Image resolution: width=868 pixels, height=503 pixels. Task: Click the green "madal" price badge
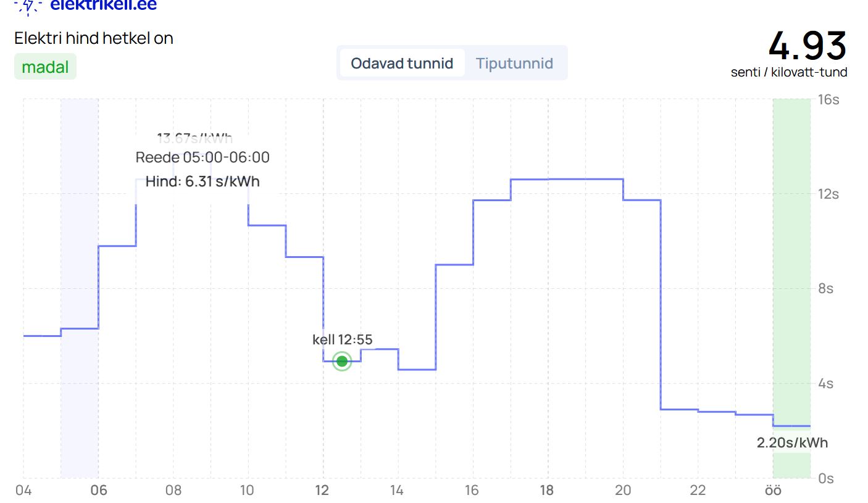(x=45, y=67)
